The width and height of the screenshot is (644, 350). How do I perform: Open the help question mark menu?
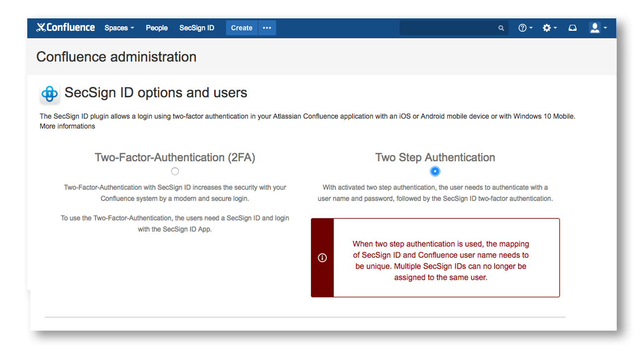[523, 28]
